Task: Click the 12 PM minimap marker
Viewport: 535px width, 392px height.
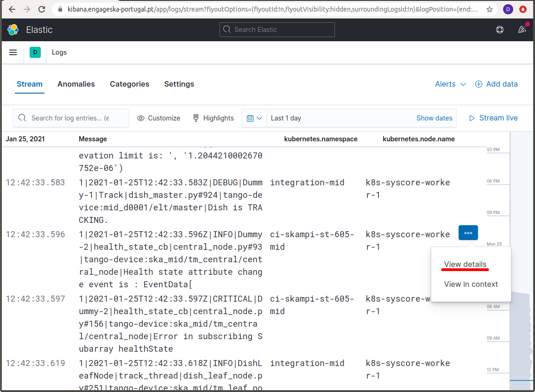Action: [493, 369]
